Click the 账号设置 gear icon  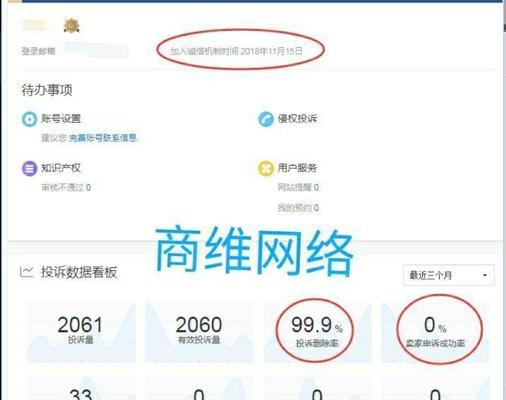click(x=29, y=119)
